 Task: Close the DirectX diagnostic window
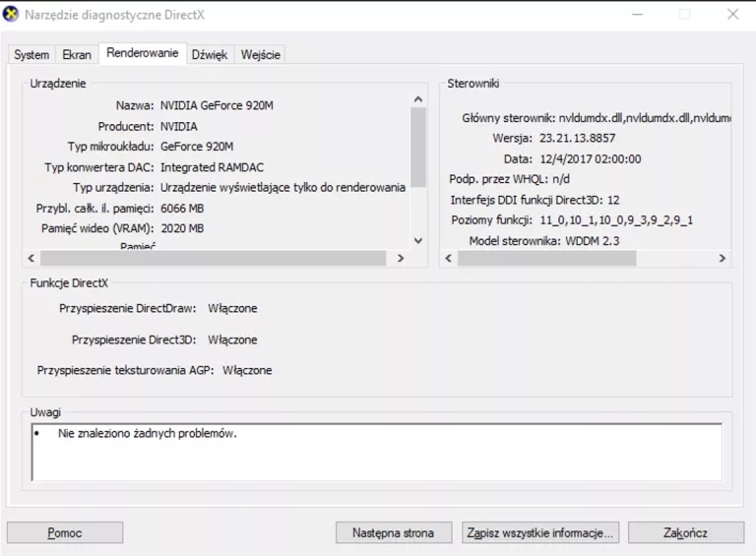tap(732, 15)
